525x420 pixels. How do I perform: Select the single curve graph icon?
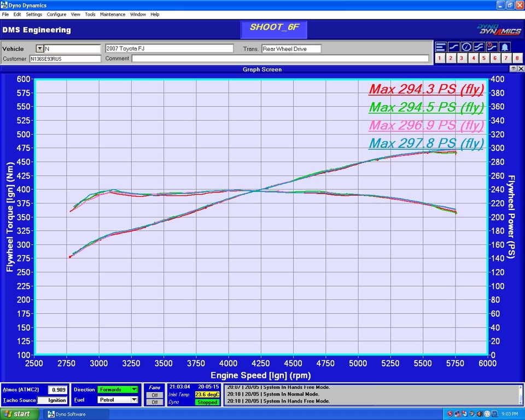pos(453,47)
